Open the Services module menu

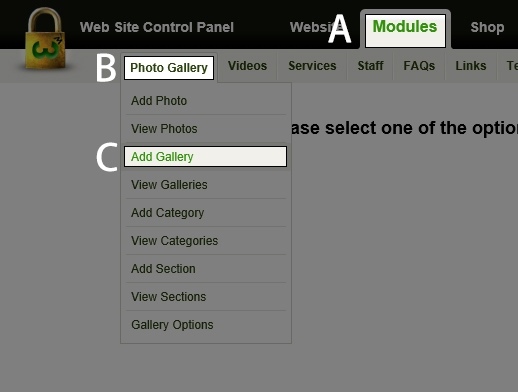[x=312, y=66]
